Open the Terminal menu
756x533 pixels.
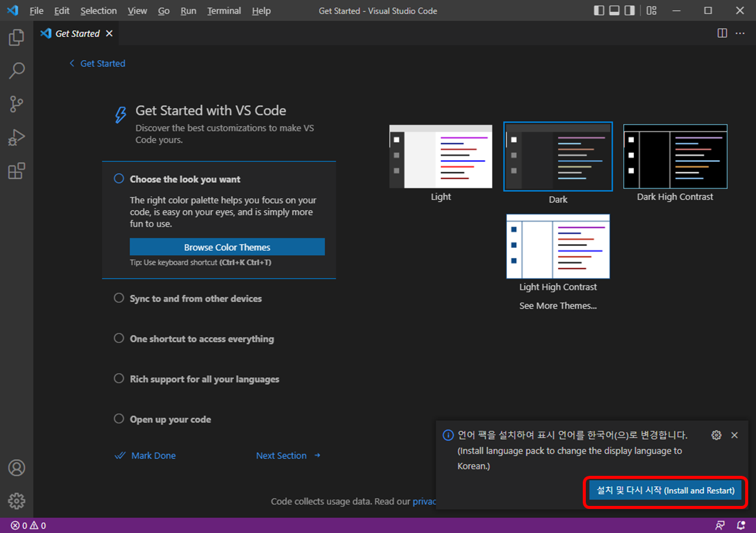224,11
